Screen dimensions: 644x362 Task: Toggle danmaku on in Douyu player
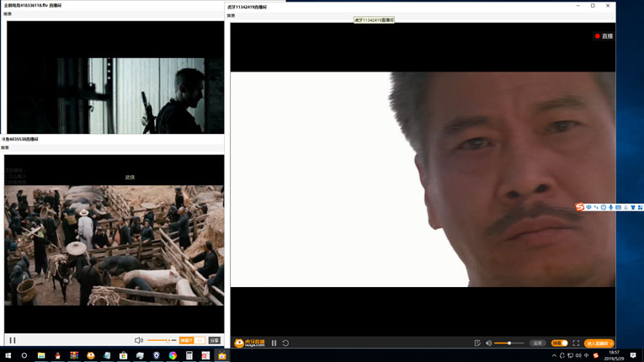(187, 340)
